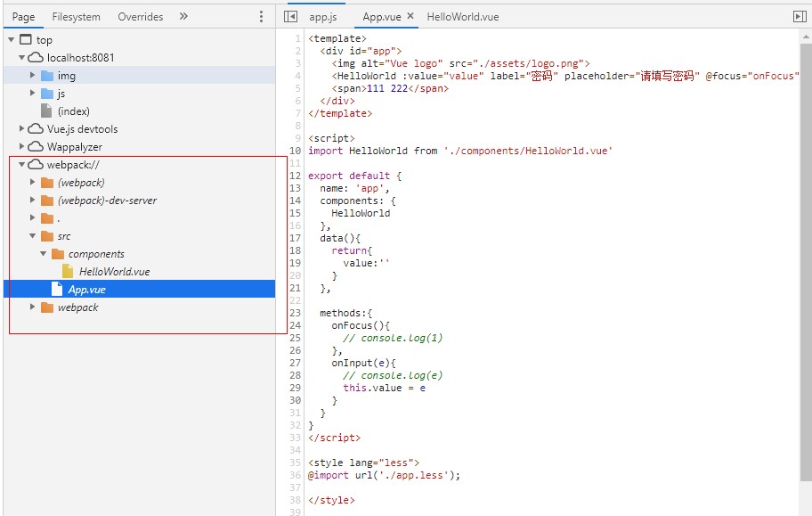Expand the img folder
Screen dimensions: 812x516
point(32,75)
